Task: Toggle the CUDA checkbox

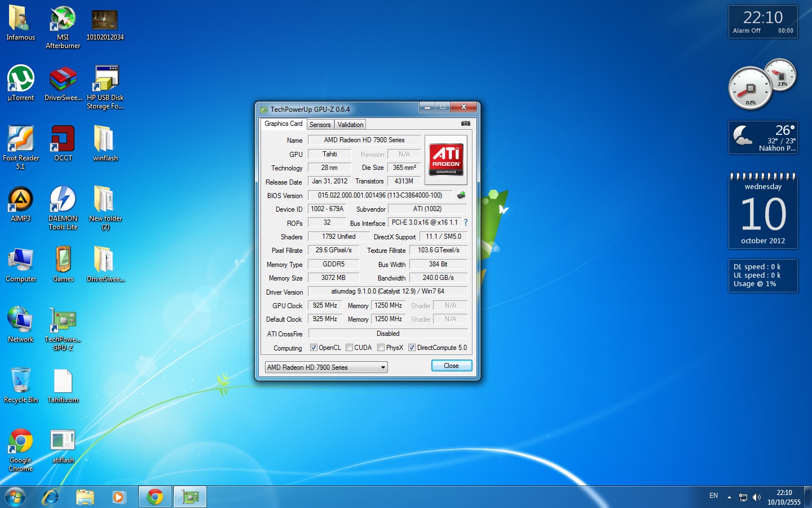Action: pyautogui.click(x=350, y=348)
